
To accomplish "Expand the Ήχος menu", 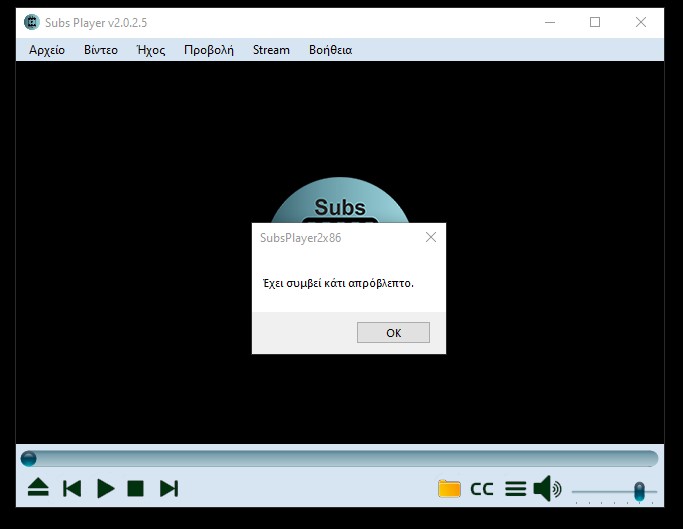I will point(151,50).
